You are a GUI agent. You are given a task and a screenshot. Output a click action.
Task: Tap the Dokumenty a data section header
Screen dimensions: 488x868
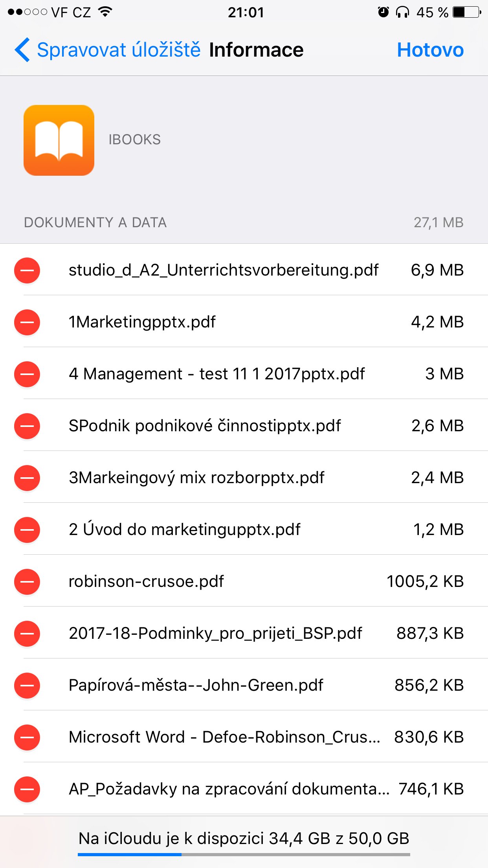[95, 223]
